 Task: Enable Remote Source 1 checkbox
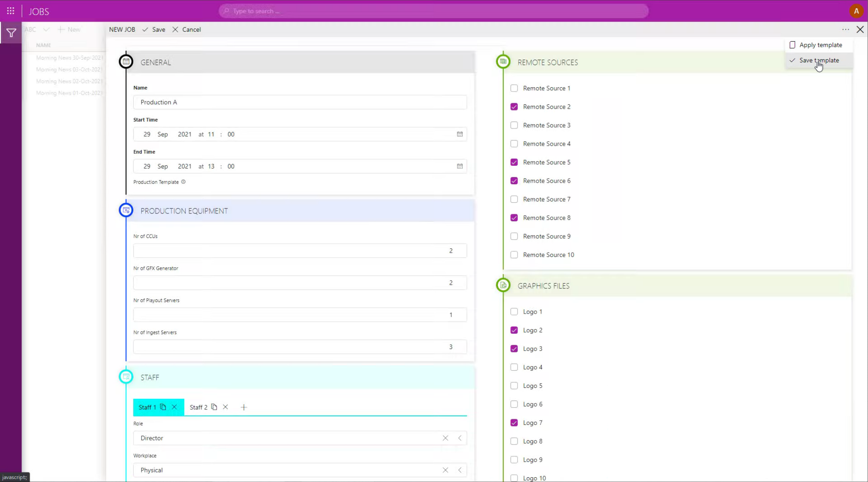(514, 88)
